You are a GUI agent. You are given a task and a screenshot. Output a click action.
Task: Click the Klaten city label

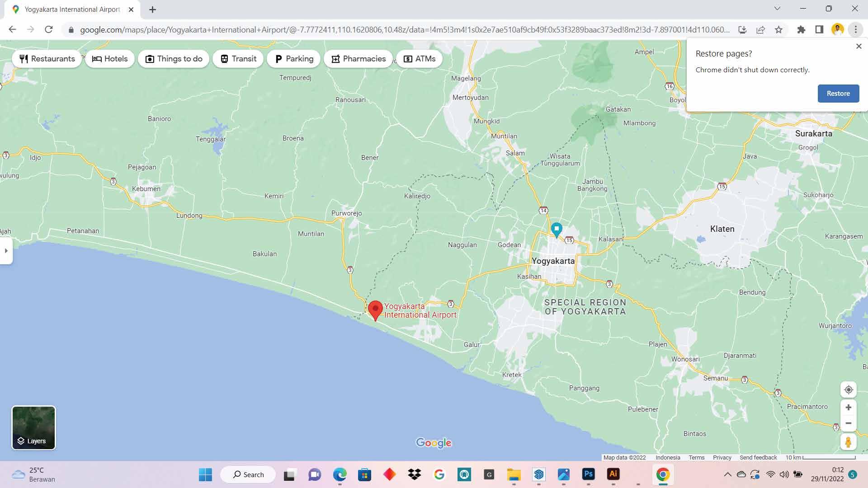point(722,229)
